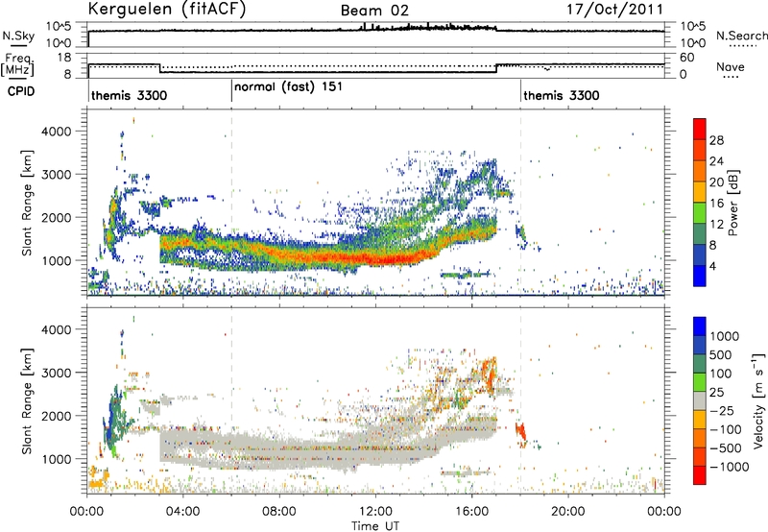The height and width of the screenshot is (532, 768).
Task: Click the dotted line sample under Nave
Action: click(x=732, y=77)
